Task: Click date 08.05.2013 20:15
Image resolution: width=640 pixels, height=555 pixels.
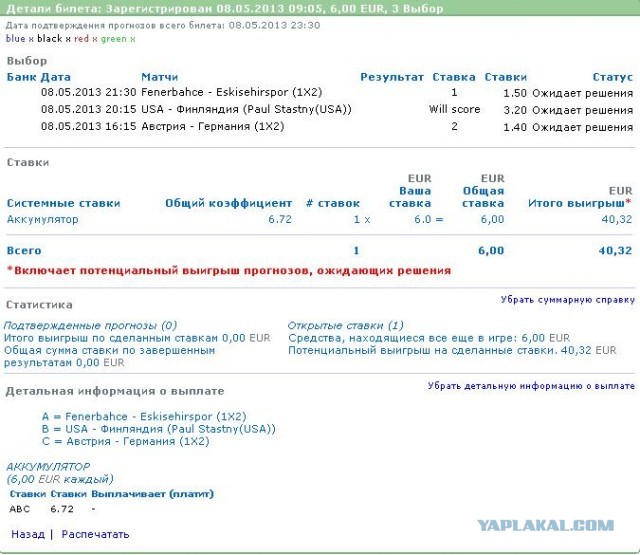Action: tap(88, 109)
